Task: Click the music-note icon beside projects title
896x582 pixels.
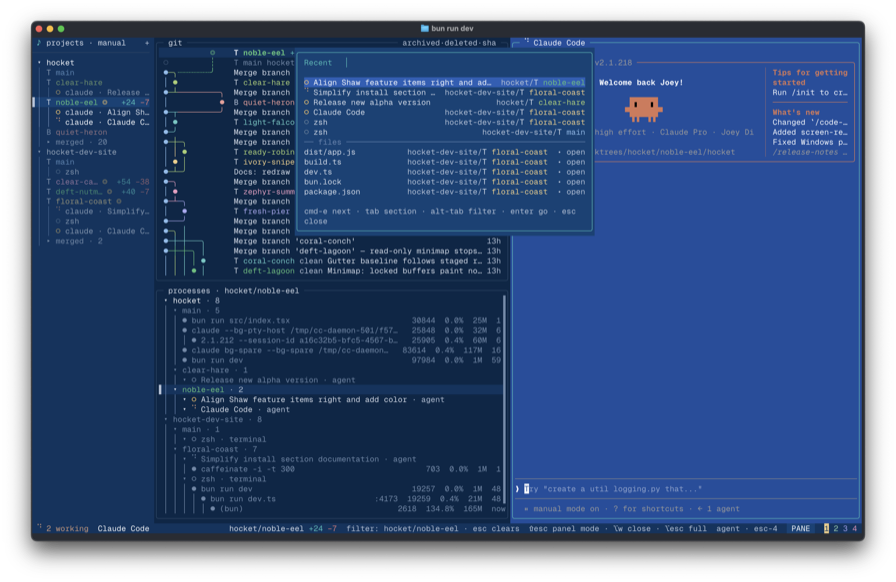Action: (39, 43)
